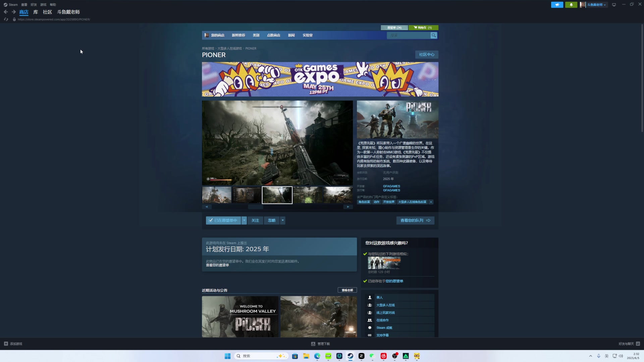Screen dimensions: 644x362
Task: Expand the 忽略 ignore dropdown arrow
Action: (x=283, y=220)
